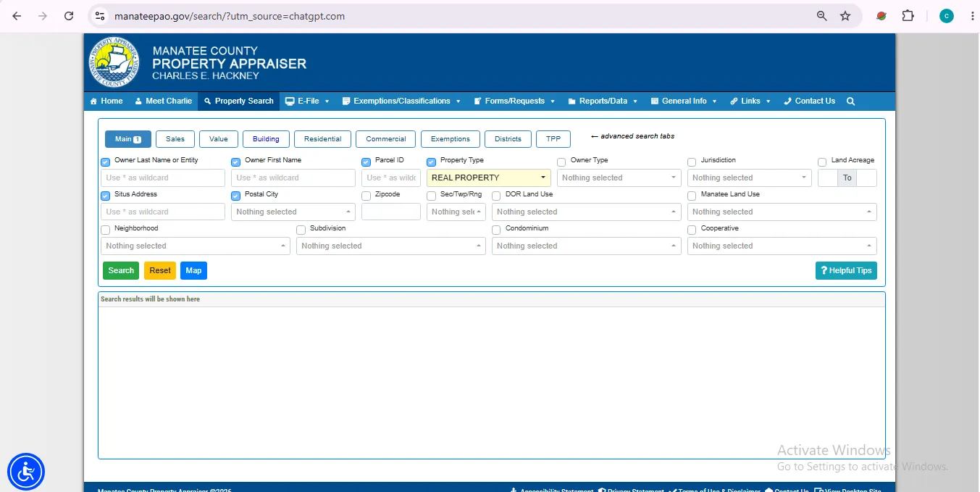Open the accessibility wheelchair icon

coord(26,472)
